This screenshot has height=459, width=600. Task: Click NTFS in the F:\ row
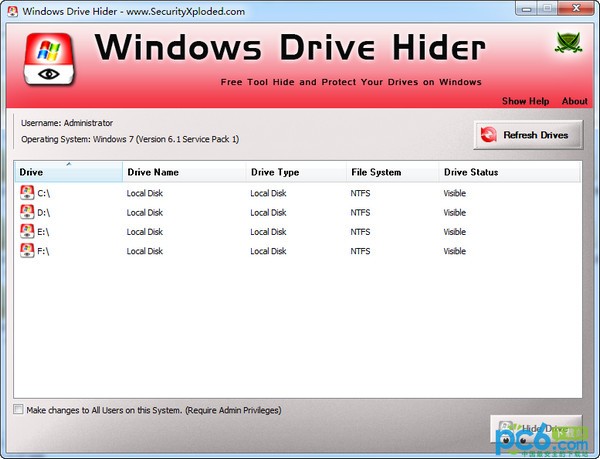pyautogui.click(x=360, y=251)
